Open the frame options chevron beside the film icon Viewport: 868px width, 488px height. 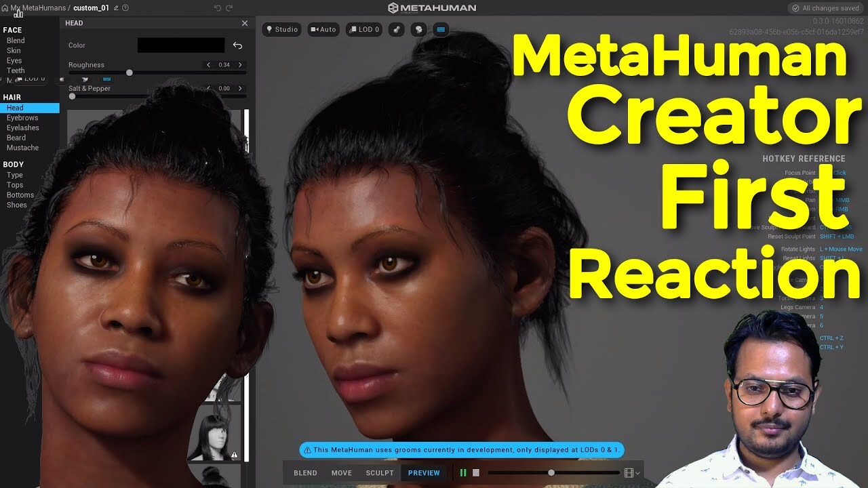pos(638,473)
